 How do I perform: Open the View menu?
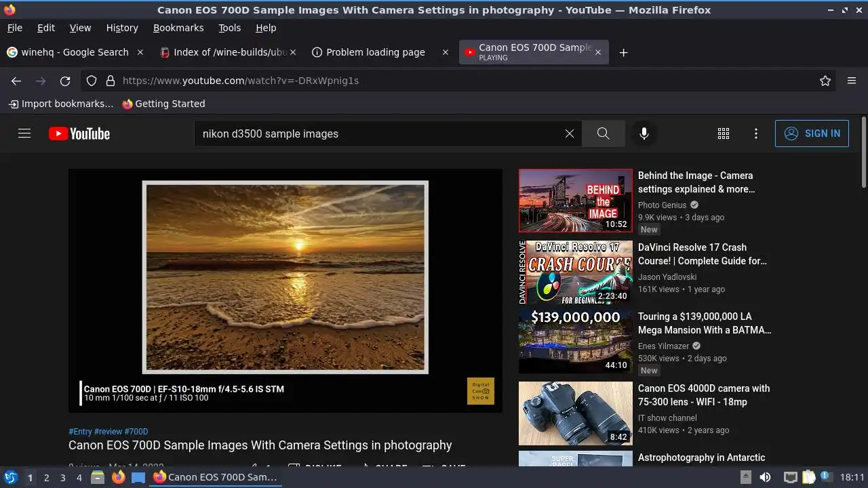pos(80,28)
